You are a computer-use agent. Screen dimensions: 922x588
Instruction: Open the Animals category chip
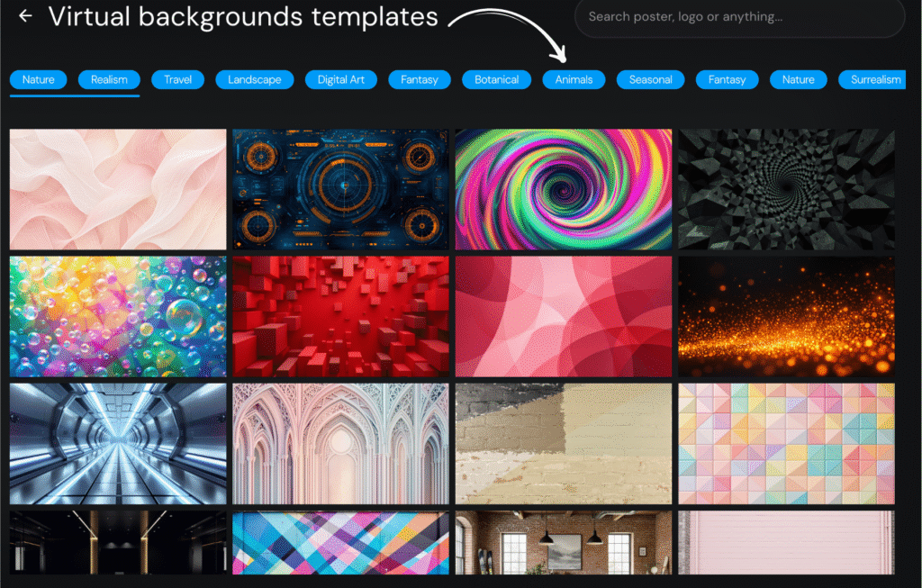pyautogui.click(x=574, y=79)
